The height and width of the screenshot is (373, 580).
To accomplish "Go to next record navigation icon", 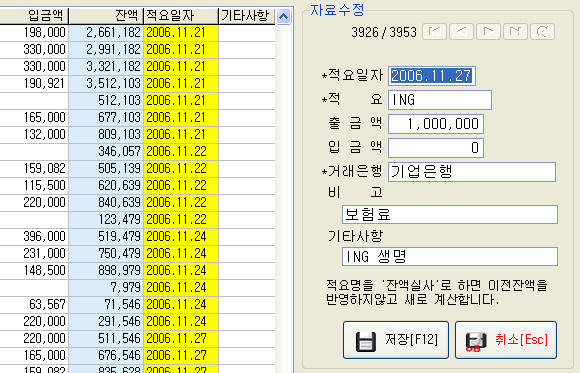I will 488,32.
